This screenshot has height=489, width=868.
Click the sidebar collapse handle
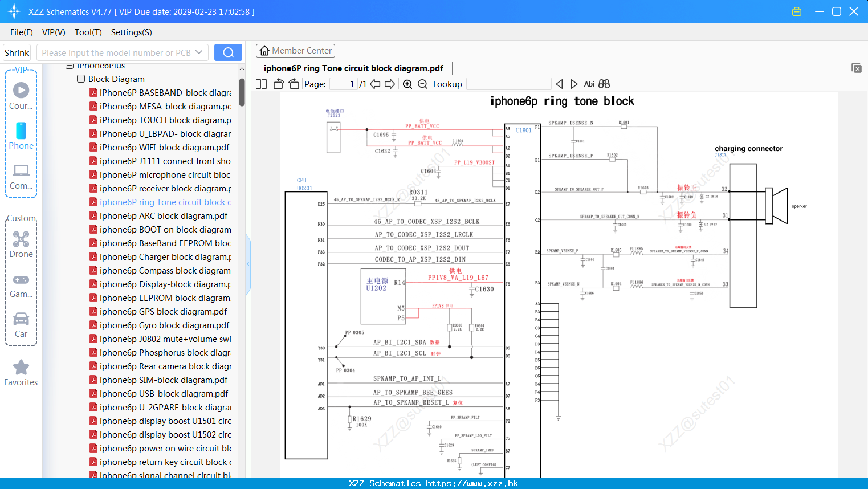(x=248, y=264)
